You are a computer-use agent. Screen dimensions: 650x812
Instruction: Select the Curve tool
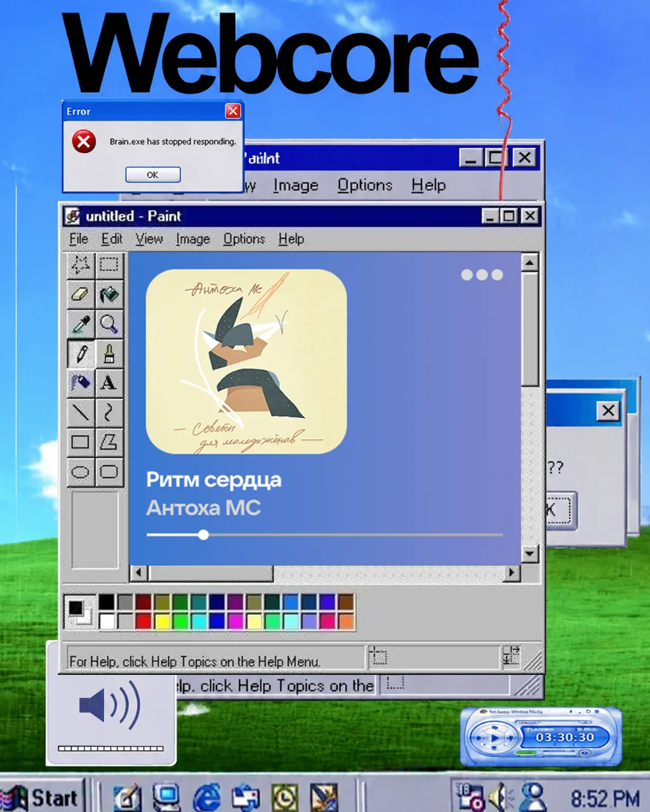109,412
